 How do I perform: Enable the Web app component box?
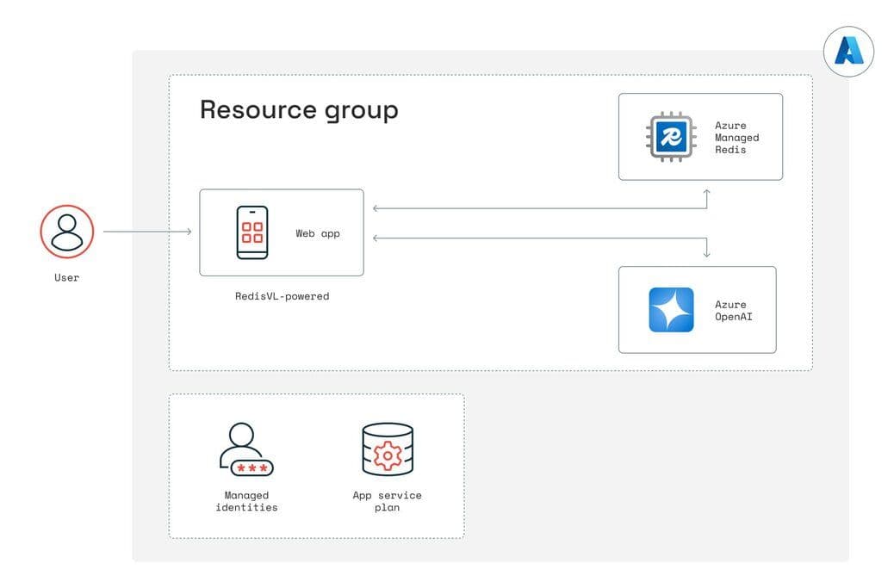point(282,232)
